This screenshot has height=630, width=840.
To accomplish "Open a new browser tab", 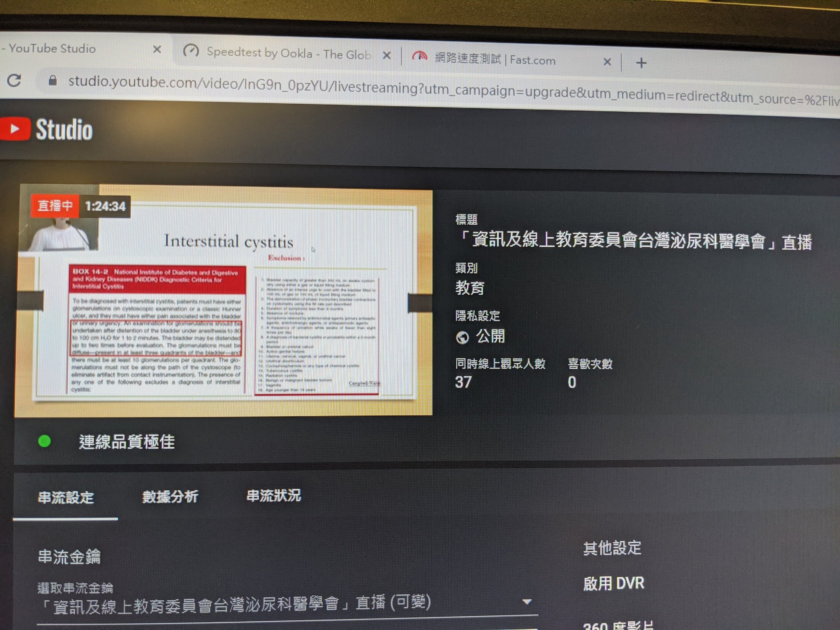I will tap(641, 63).
